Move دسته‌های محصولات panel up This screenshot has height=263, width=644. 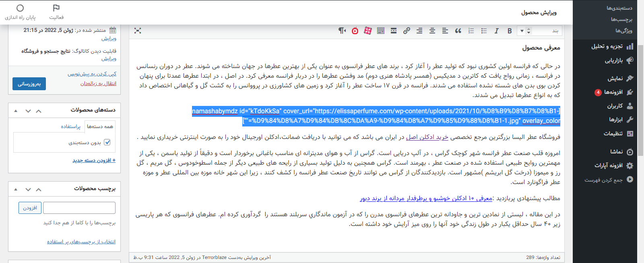point(39,111)
